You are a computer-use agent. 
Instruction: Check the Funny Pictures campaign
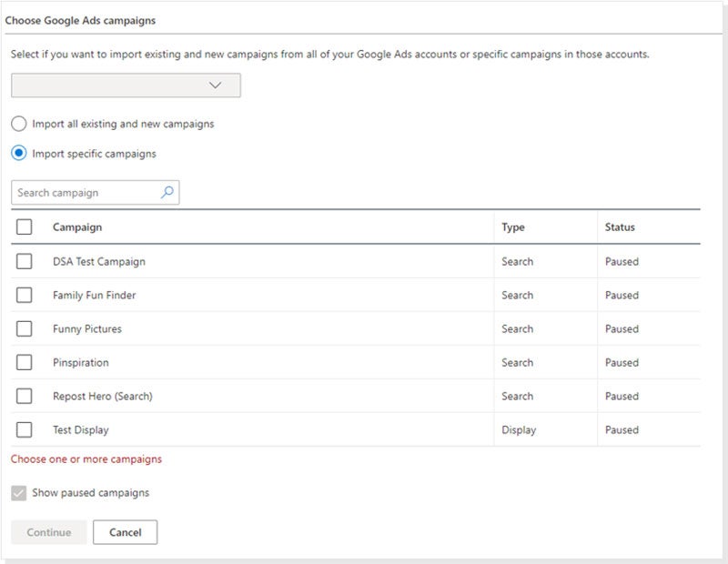[x=25, y=328]
